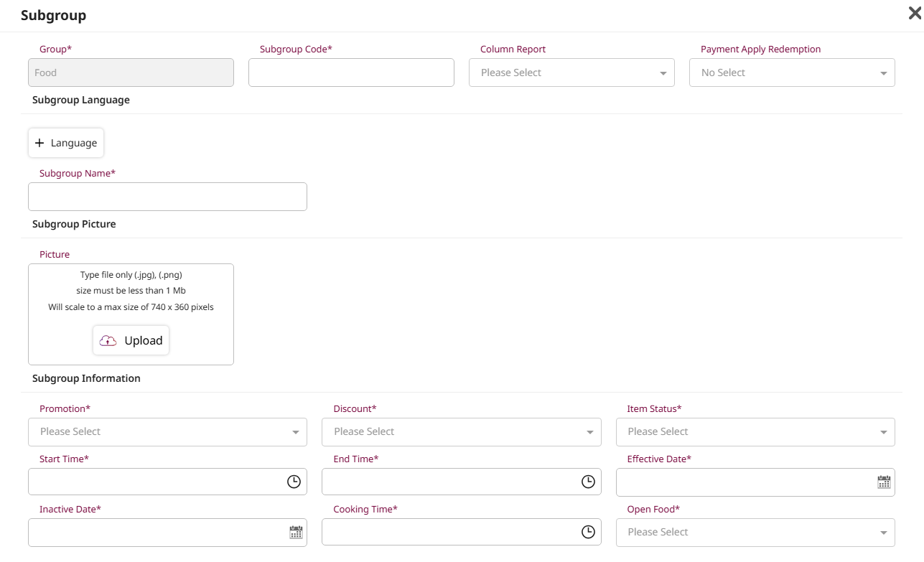This screenshot has height=562, width=924.
Task: Open the Promotion dropdown
Action: [167, 431]
